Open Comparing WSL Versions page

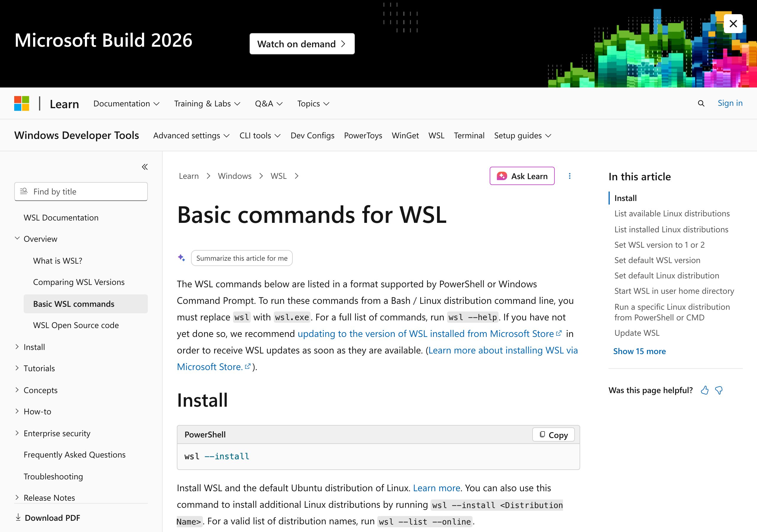[x=79, y=282]
